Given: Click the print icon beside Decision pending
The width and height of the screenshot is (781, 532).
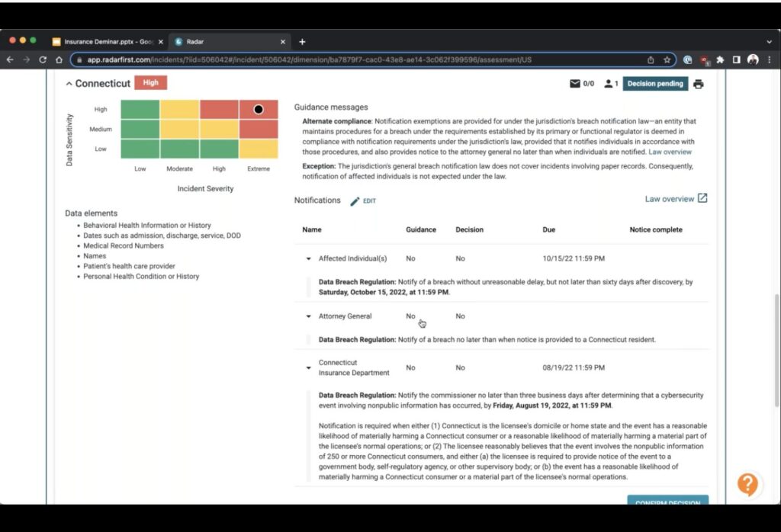Looking at the screenshot, I should [x=698, y=84].
